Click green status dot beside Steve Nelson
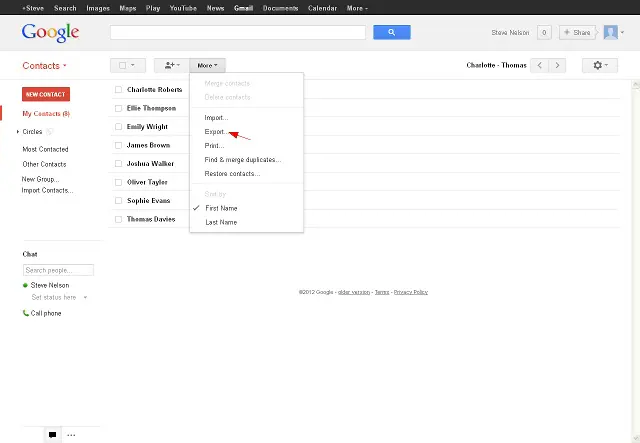Screen dimensions: 640x443 click(x=25, y=285)
